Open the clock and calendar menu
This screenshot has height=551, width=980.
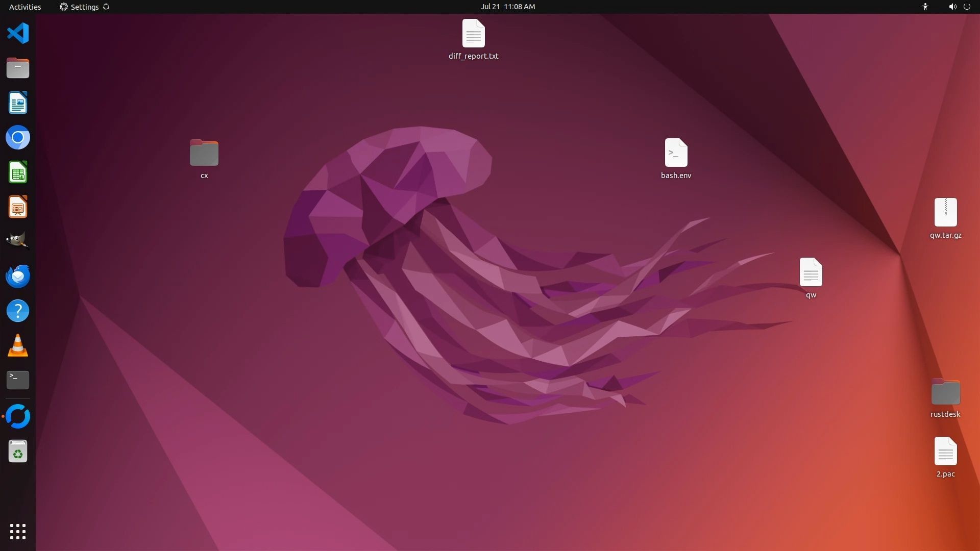click(507, 7)
